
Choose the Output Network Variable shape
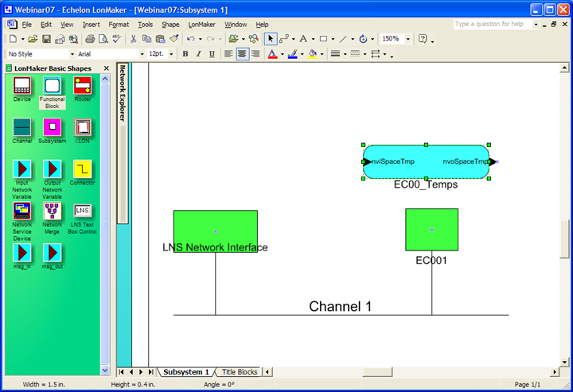[53, 169]
